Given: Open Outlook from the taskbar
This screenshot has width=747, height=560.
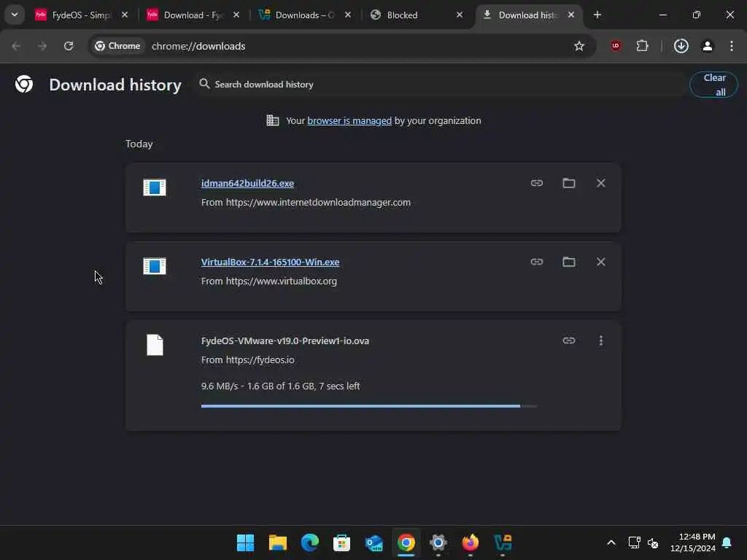Looking at the screenshot, I should [374, 542].
